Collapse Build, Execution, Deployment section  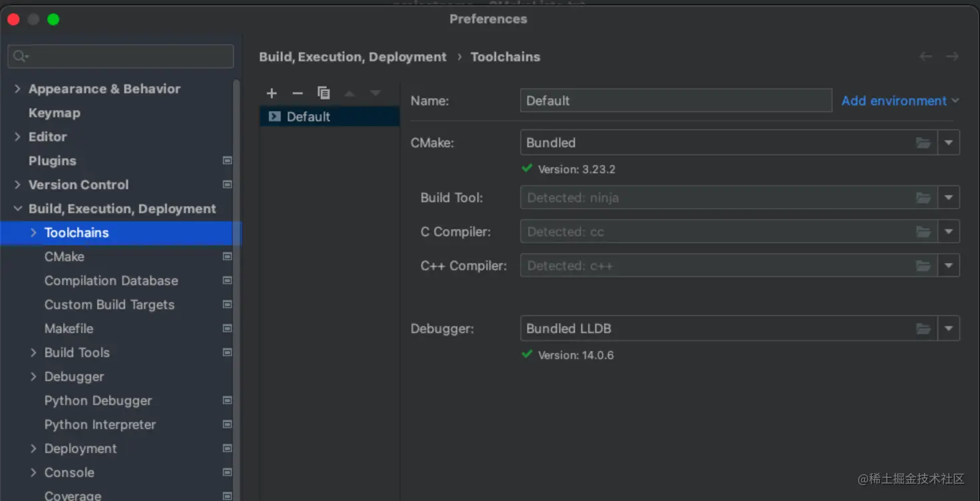17,209
